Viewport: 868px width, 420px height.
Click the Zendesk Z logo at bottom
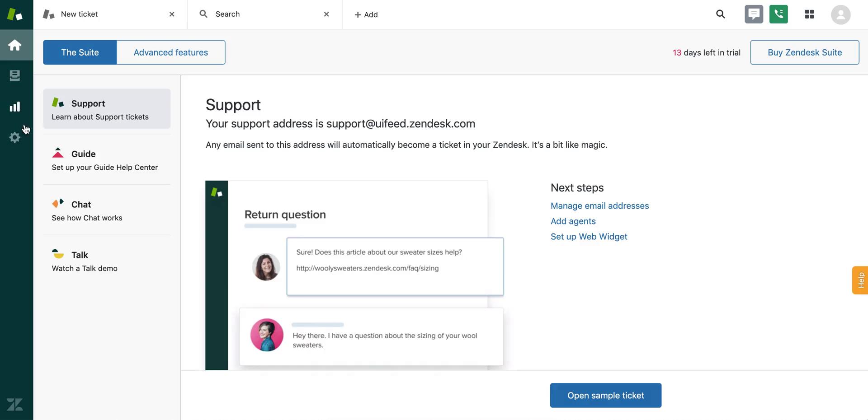click(x=15, y=405)
